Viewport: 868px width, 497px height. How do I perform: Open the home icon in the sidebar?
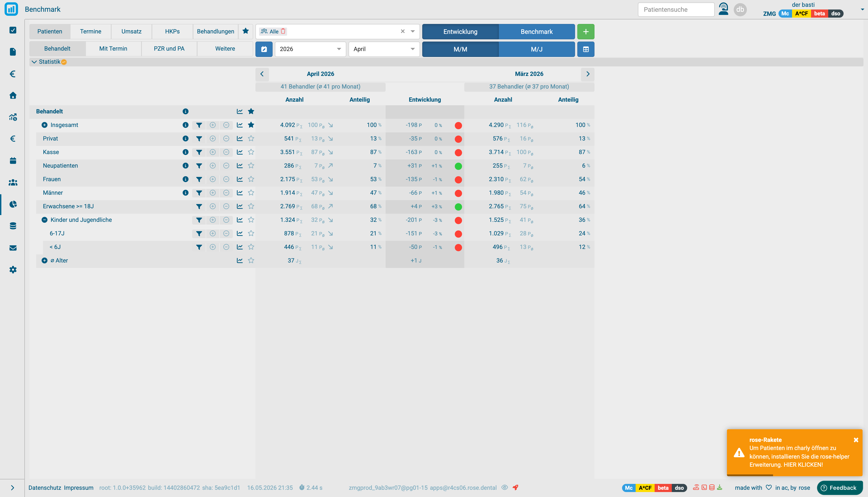(x=13, y=95)
